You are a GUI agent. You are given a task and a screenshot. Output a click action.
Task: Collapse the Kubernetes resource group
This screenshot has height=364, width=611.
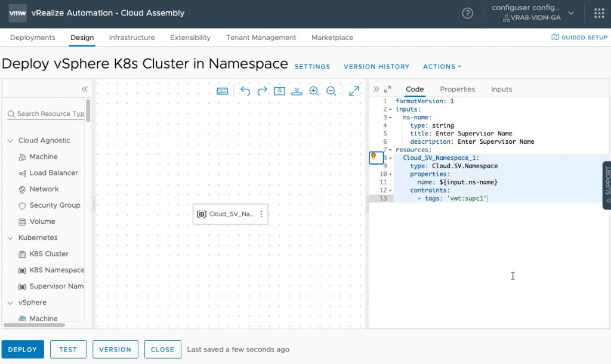(10, 237)
